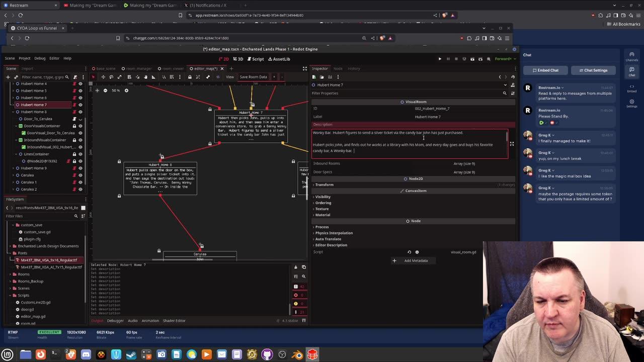Viewport: 644px width, 362px height.
Task: Expand Hubert Home 9 tree node
Action: click(13, 168)
